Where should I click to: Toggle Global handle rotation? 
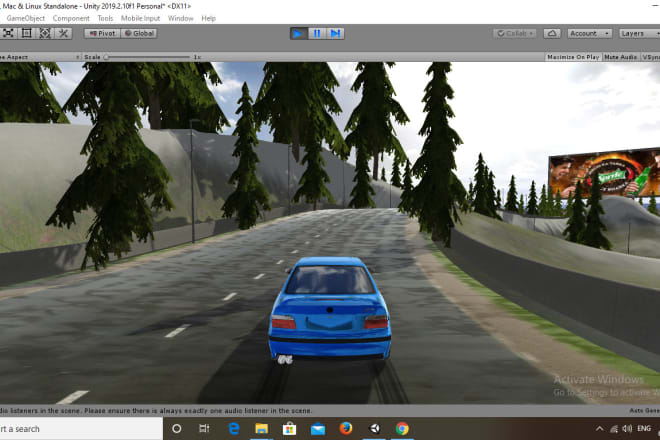coord(139,33)
